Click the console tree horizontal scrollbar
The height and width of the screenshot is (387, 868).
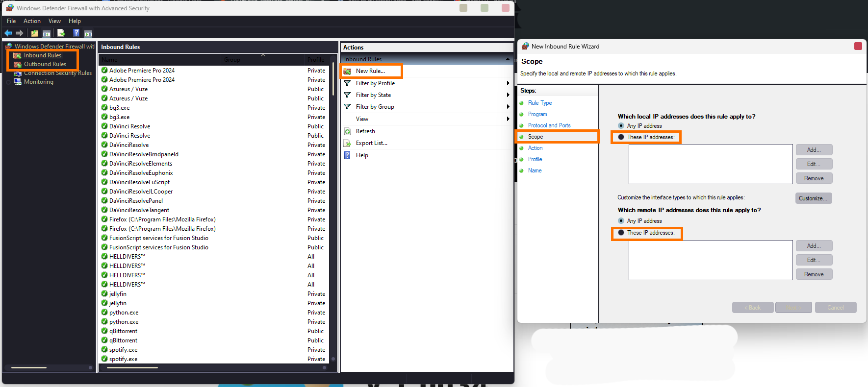29,367
